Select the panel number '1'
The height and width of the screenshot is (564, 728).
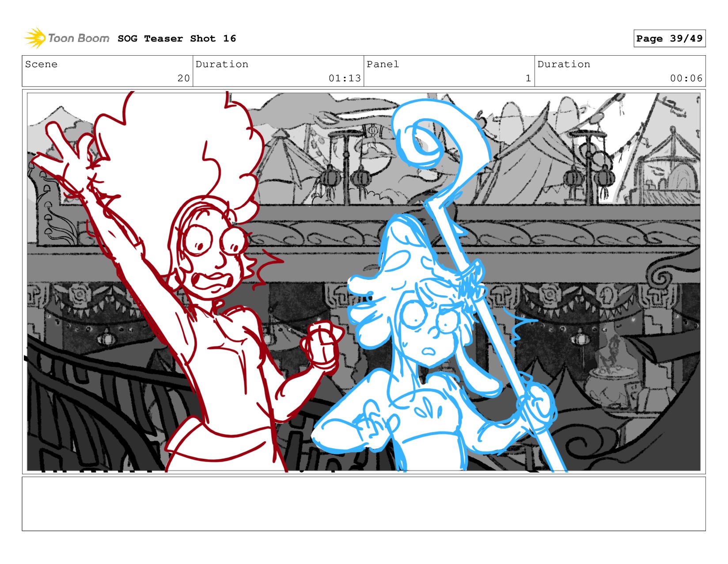(x=528, y=78)
